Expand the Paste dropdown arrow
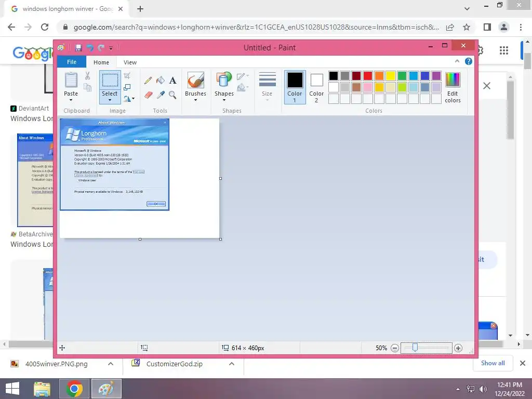 (71, 100)
